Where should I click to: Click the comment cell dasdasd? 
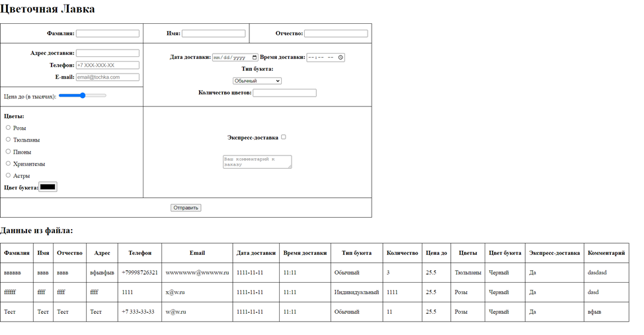(606, 273)
